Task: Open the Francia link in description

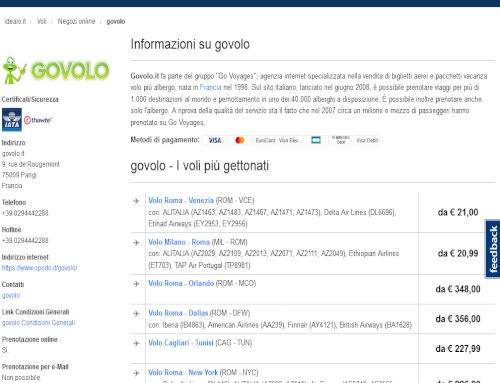Action: click(x=210, y=87)
